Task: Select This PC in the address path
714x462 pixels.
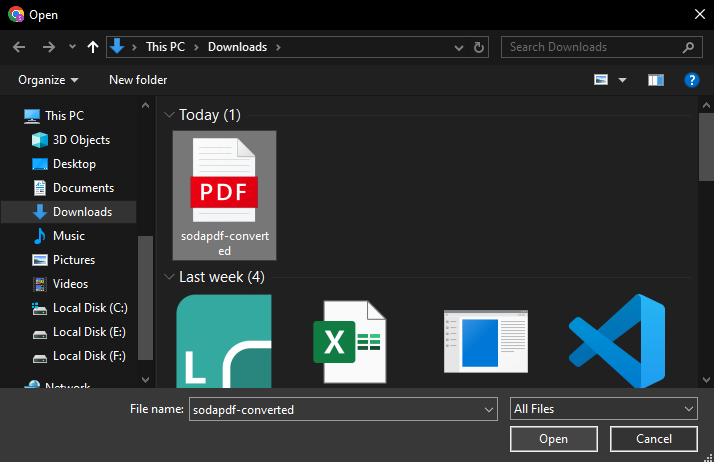Action: 165,47
